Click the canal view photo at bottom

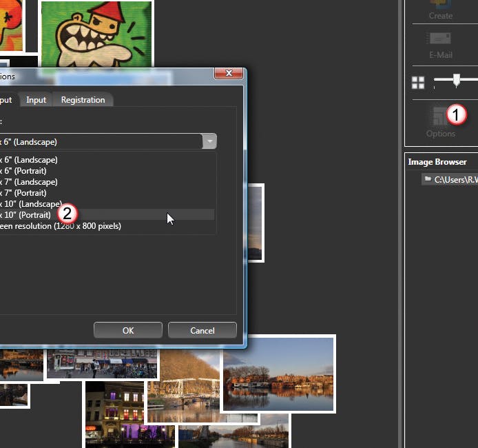click(x=233, y=435)
